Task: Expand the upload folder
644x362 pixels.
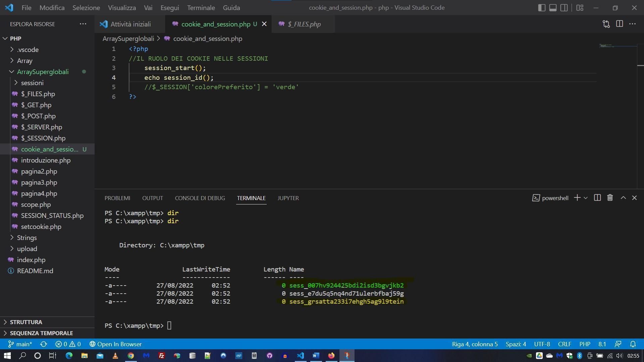Action: 12,249
